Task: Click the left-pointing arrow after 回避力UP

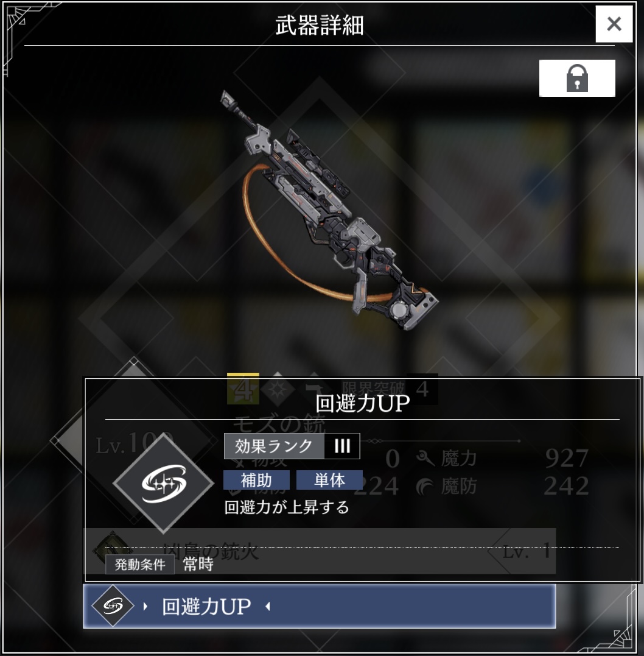Action: pos(268,606)
